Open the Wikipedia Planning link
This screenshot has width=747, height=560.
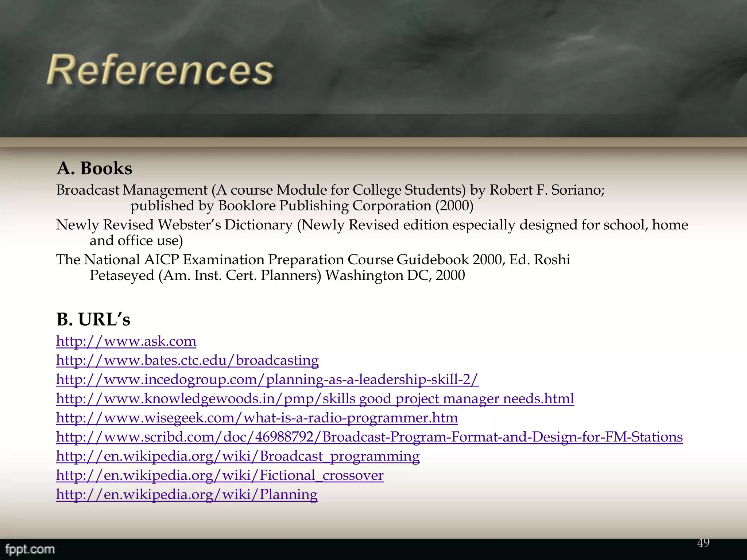click(x=187, y=494)
